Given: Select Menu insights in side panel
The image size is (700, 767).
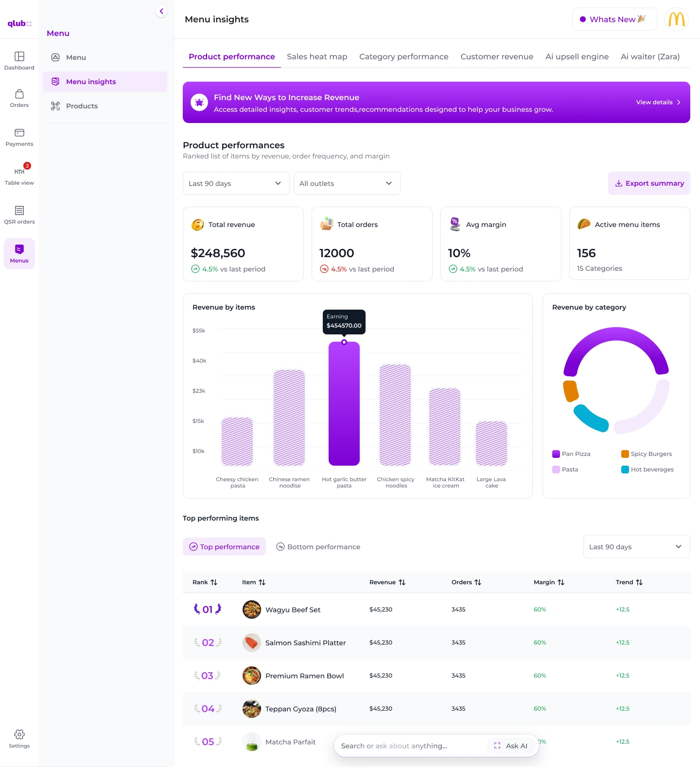Looking at the screenshot, I should 105,82.
